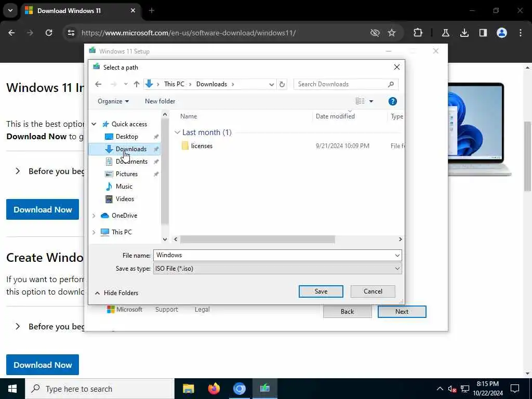Open Firefox from the taskbar
Screen dimensions: 532x399
tap(214, 389)
